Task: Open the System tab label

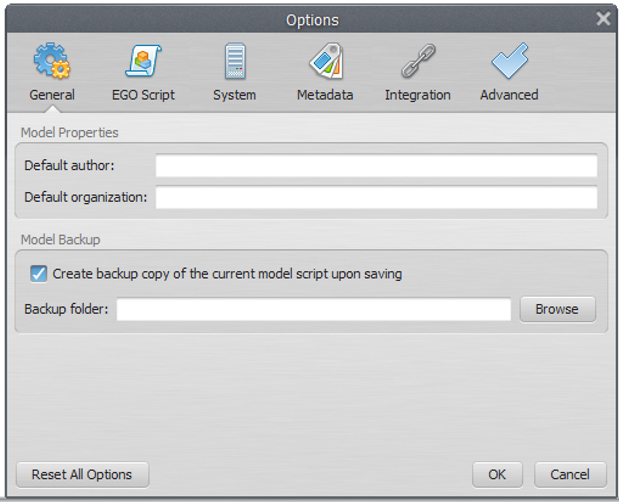Action: coord(234,95)
